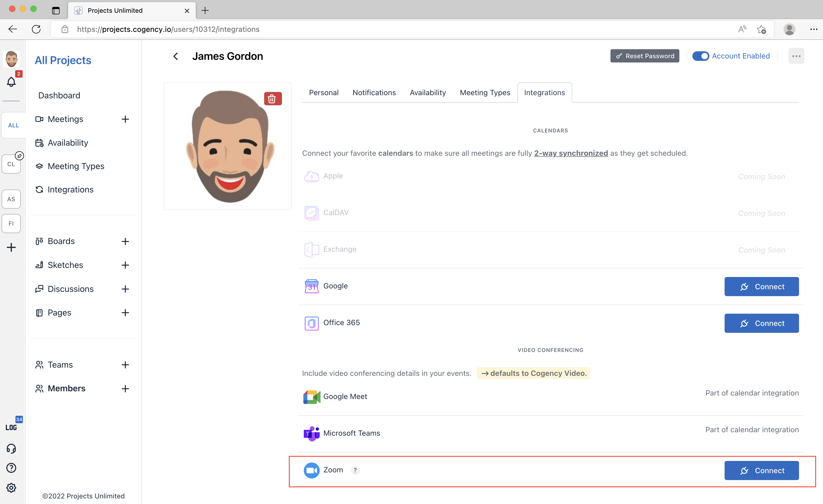The height and width of the screenshot is (504, 823).
Task: Open the 2-way synchronized link
Action: tap(571, 153)
